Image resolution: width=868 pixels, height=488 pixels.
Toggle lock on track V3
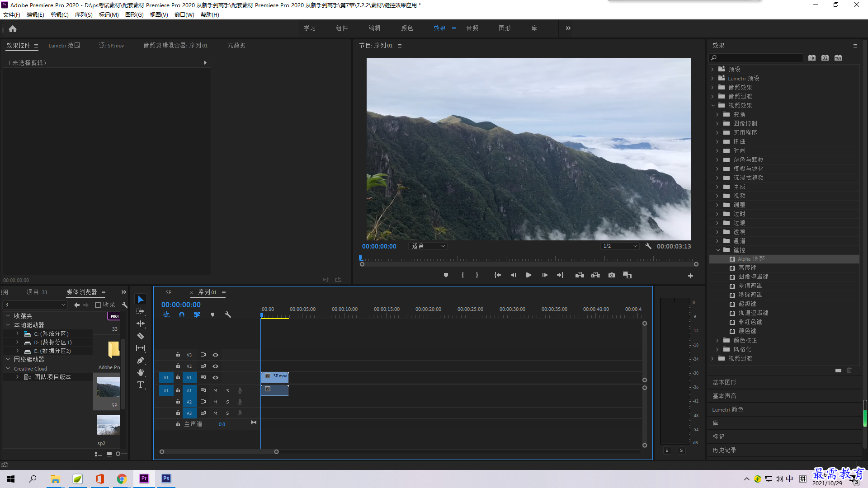pos(178,355)
